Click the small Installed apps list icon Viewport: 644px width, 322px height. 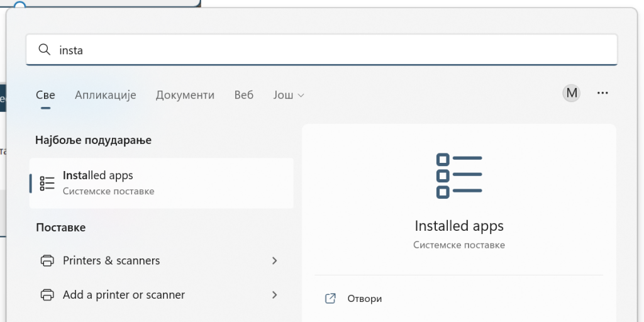[x=47, y=183]
